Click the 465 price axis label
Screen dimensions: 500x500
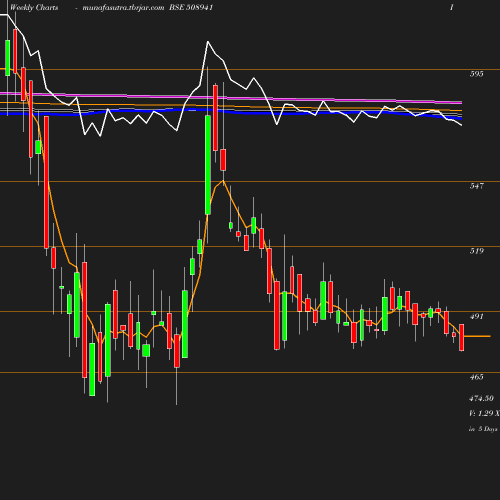(476, 377)
